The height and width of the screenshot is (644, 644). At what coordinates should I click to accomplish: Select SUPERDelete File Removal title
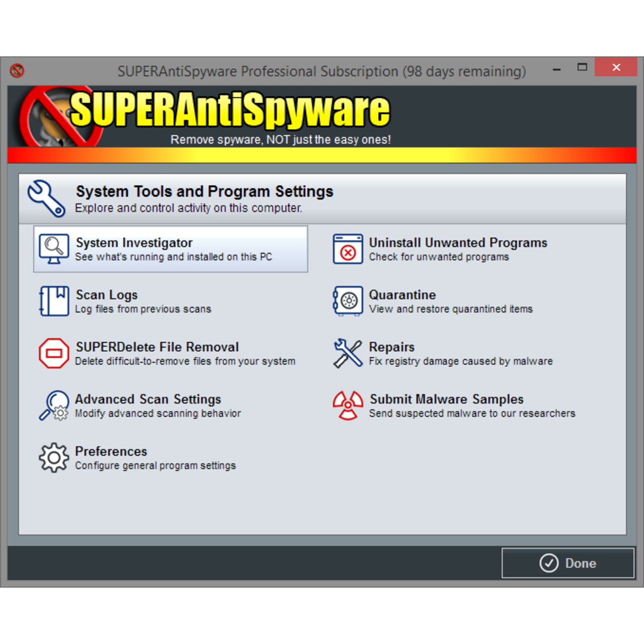tap(157, 347)
